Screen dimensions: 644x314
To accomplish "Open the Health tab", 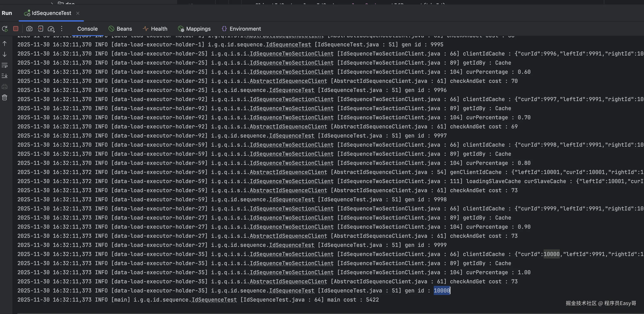I will (x=155, y=29).
